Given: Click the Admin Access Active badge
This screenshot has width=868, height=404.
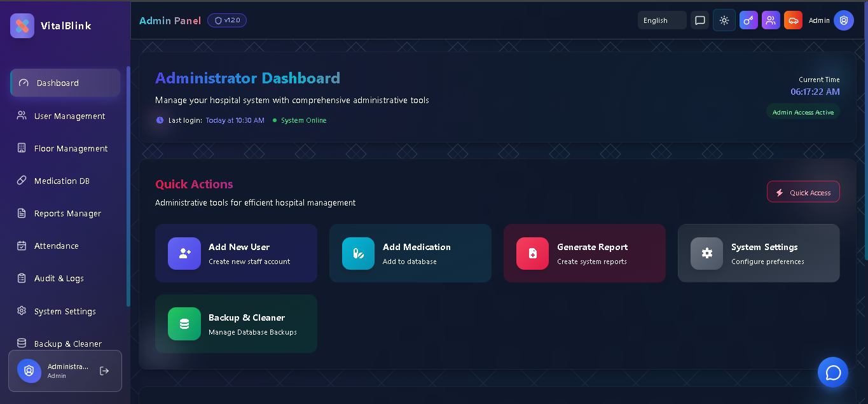Looking at the screenshot, I should [x=803, y=111].
